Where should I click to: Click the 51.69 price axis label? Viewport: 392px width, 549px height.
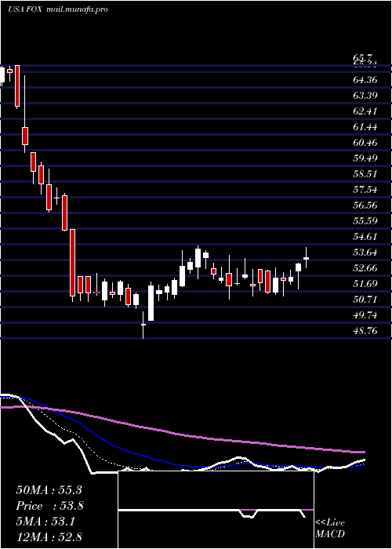pyautogui.click(x=365, y=283)
